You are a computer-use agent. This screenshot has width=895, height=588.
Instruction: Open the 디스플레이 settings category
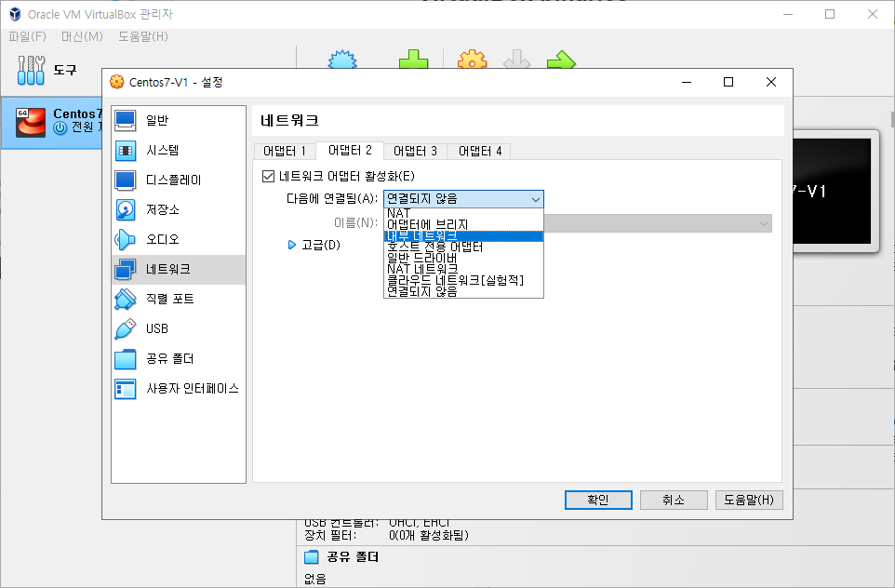(179, 180)
